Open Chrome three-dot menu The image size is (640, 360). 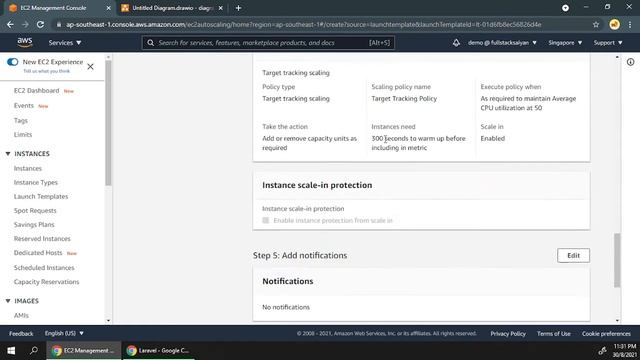pos(630,24)
